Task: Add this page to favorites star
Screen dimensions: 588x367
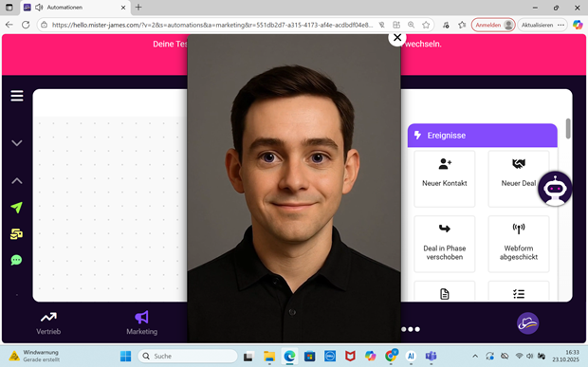Action: (426, 25)
